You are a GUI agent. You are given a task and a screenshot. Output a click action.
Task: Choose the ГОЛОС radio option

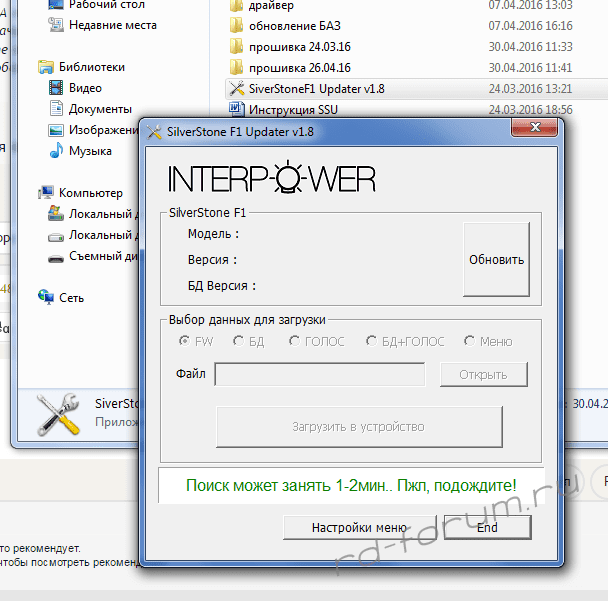pyautogui.click(x=295, y=342)
